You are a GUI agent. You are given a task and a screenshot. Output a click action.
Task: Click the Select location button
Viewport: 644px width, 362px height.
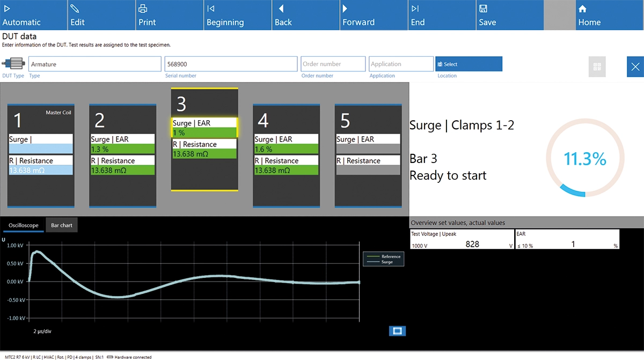point(469,64)
